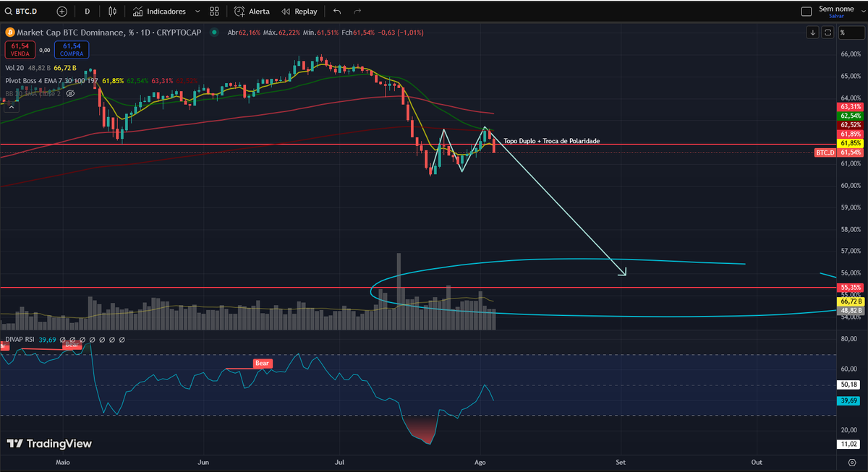The height and width of the screenshot is (472, 868).
Task: Click the 55,35% horizontal line price label
Action: coord(849,288)
